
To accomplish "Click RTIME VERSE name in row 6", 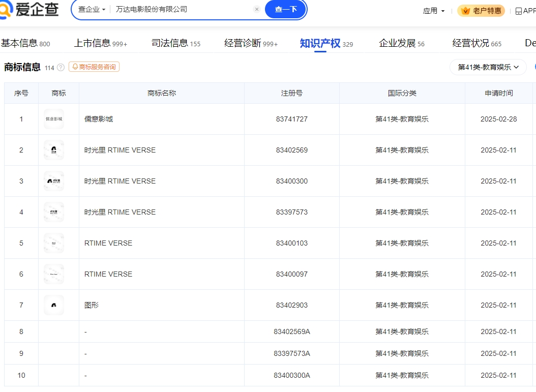I will click(x=108, y=274).
